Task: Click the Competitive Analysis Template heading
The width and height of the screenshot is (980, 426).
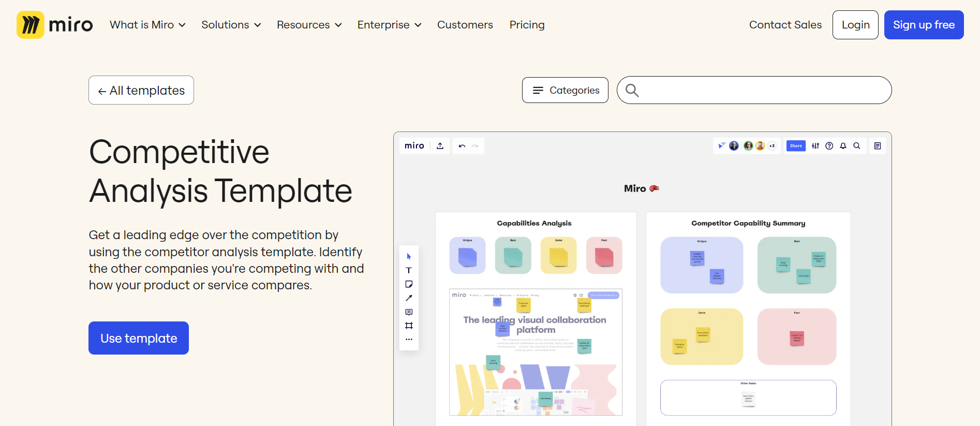Action: pyautogui.click(x=220, y=171)
